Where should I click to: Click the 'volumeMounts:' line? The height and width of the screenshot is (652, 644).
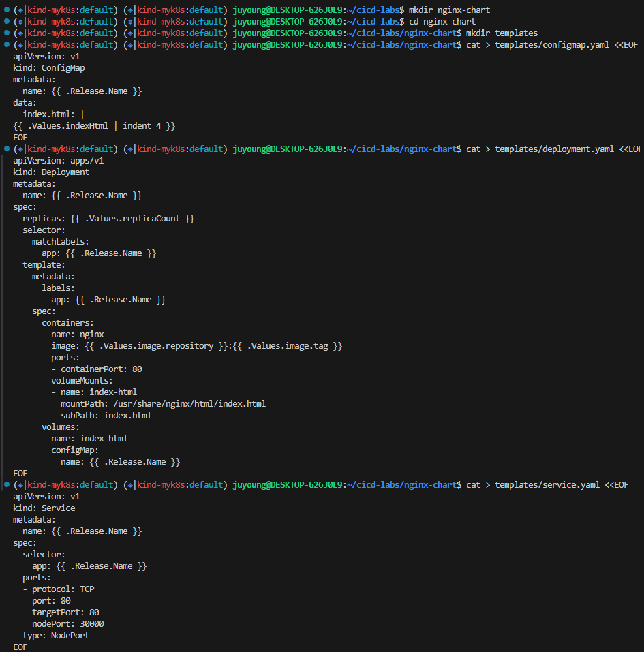(x=82, y=381)
